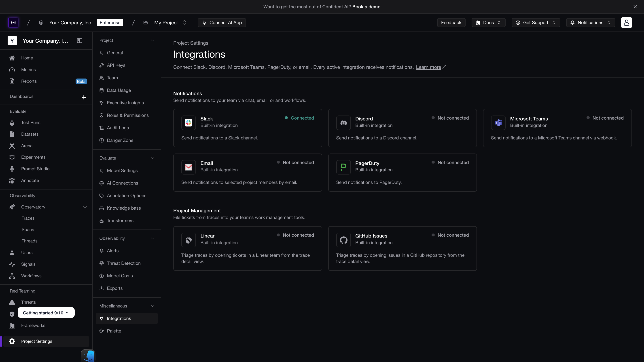Click the Feedback button
The height and width of the screenshot is (362, 644).
click(451, 23)
